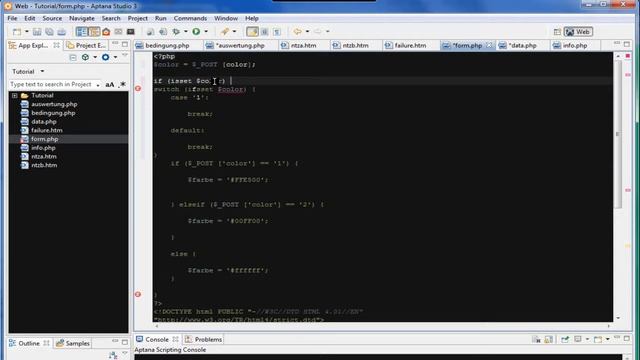Open the Navigate menu
This screenshot has width=640, height=360.
(x=82, y=18)
